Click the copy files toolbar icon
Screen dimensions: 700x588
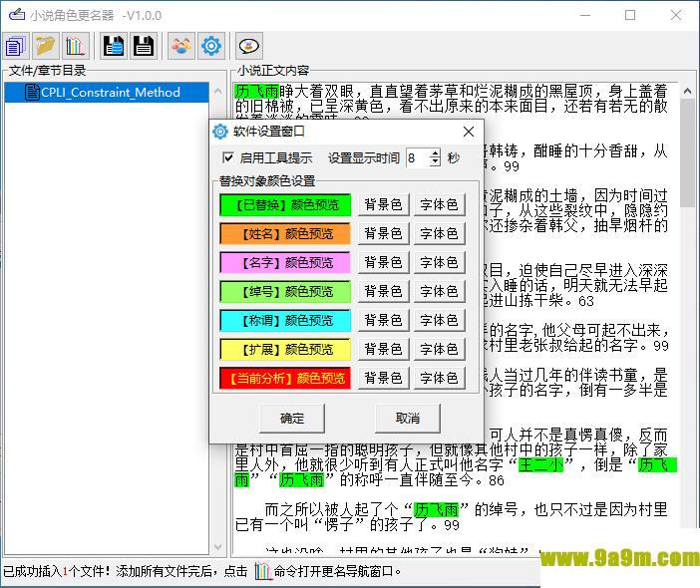pos(16,46)
